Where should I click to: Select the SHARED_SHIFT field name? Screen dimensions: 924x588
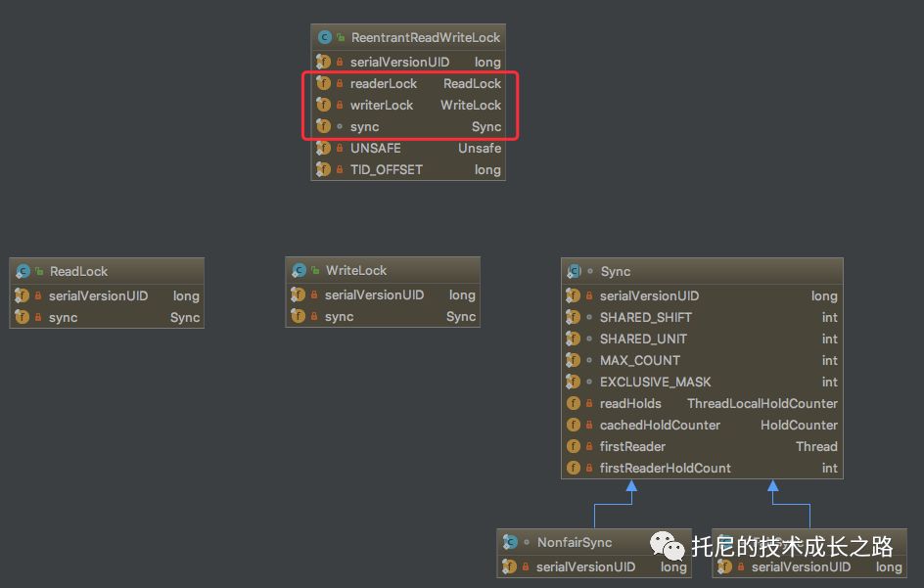tap(645, 317)
